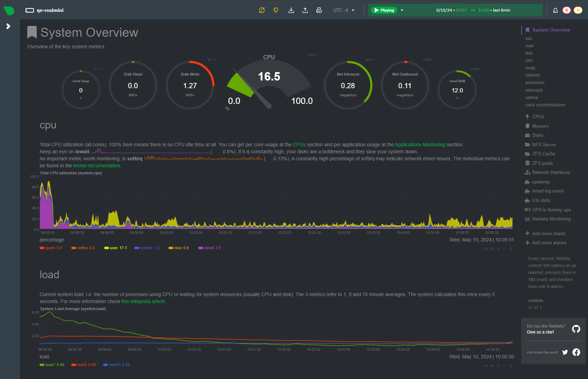This screenshot has height=379, width=588.
Task: Click the lightbulb highlight icon
Action: pyautogui.click(x=276, y=10)
